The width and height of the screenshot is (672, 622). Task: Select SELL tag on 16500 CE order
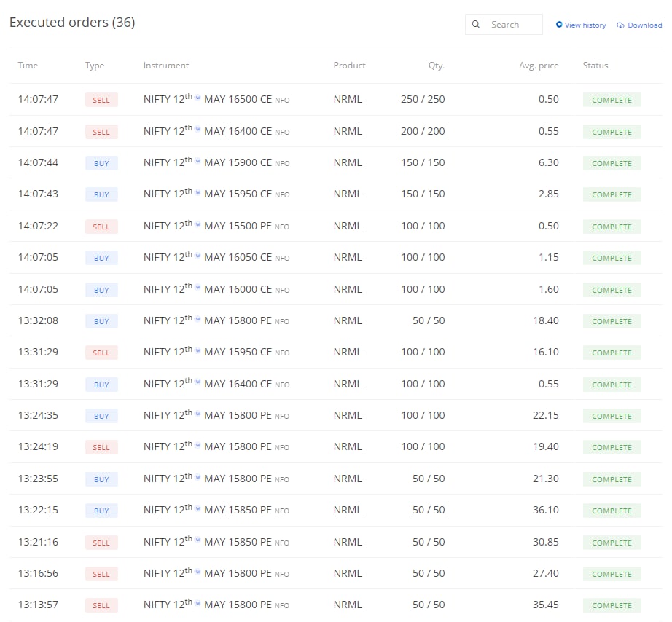click(x=101, y=100)
